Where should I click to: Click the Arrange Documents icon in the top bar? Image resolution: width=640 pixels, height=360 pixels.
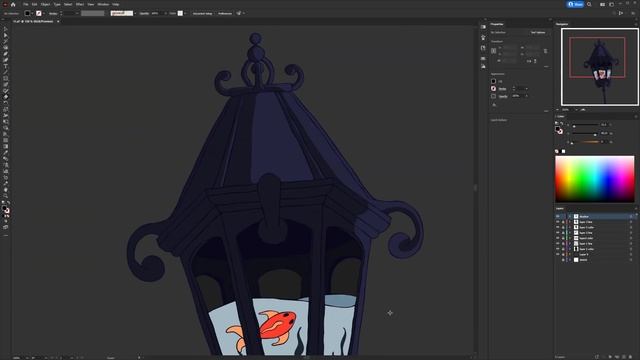[602, 4]
